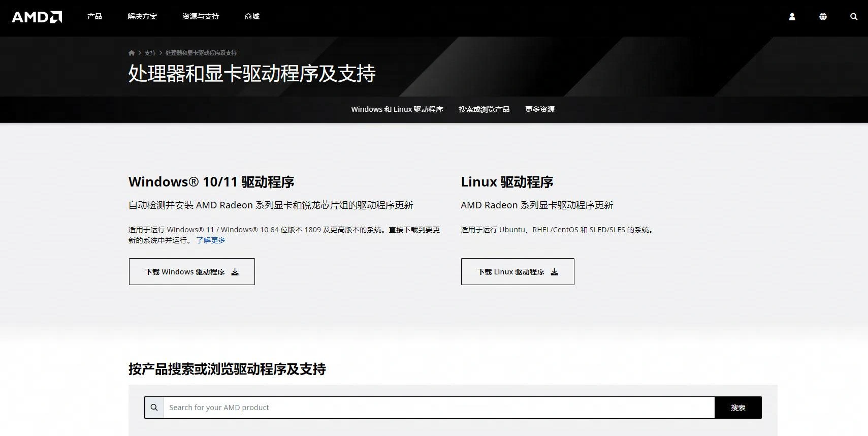Click the 按产品搜索或浏览驱动程序及支持 heading
The image size is (868, 436).
click(227, 369)
